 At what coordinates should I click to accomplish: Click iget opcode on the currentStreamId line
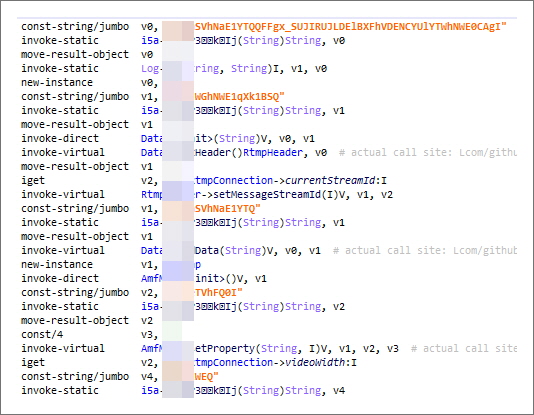point(33,180)
